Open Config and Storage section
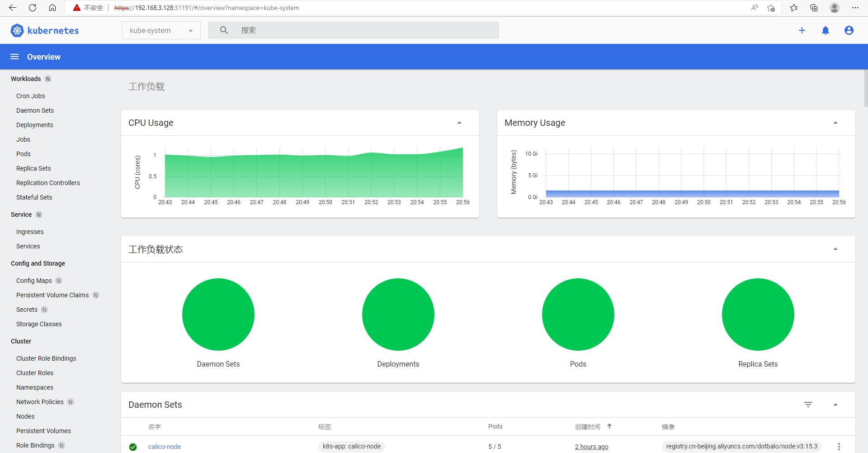Image resolution: width=868 pixels, height=453 pixels. click(38, 263)
